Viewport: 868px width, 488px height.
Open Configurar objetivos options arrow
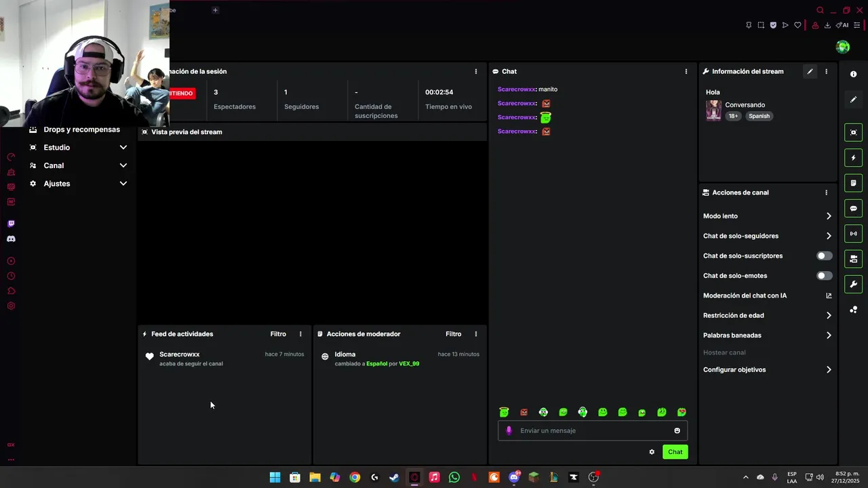point(829,370)
